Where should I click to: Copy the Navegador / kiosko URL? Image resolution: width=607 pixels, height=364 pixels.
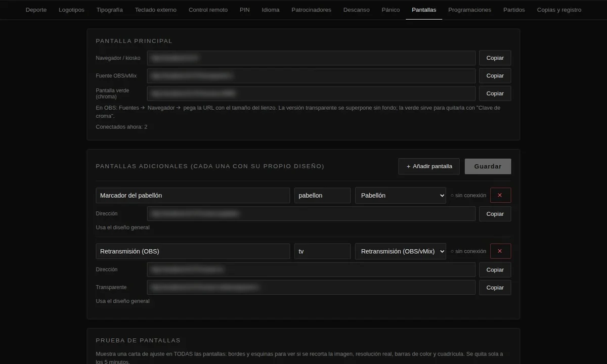pos(495,58)
